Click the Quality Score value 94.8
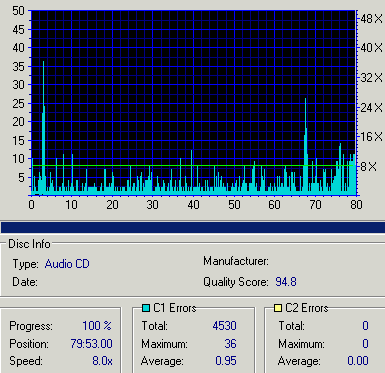This screenshot has width=385, height=373. (x=286, y=282)
